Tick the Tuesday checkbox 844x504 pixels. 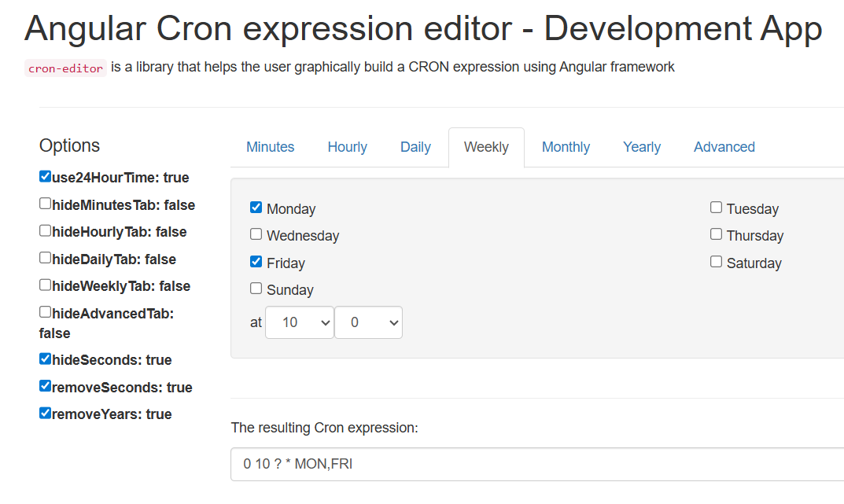click(x=716, y=208)
